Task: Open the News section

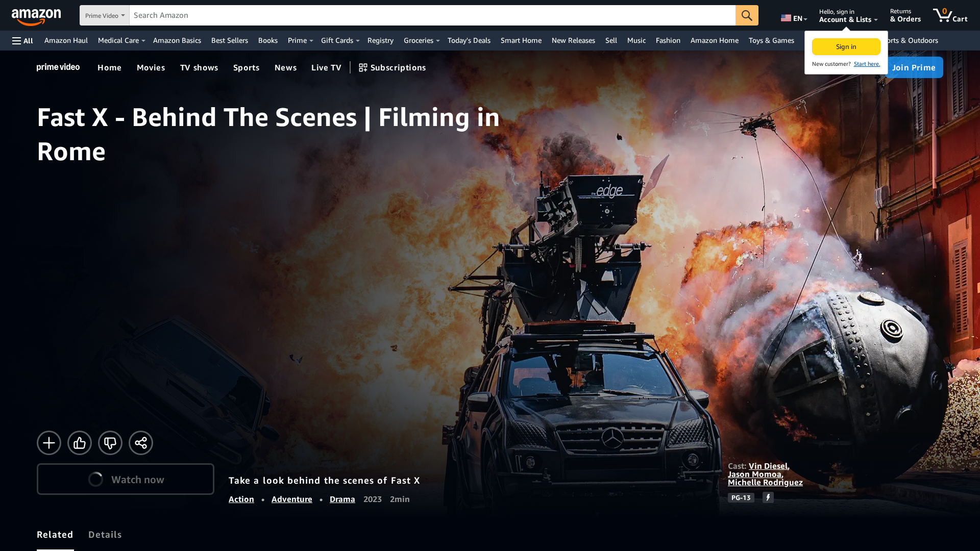Action: click(x=285, y=67)
